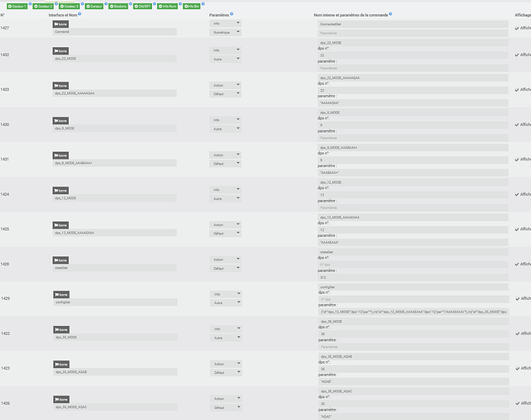Toggle Afficher checkbox for command 1431
The image size is (531, 420).
pyautogui.click(x=517, y=160)
